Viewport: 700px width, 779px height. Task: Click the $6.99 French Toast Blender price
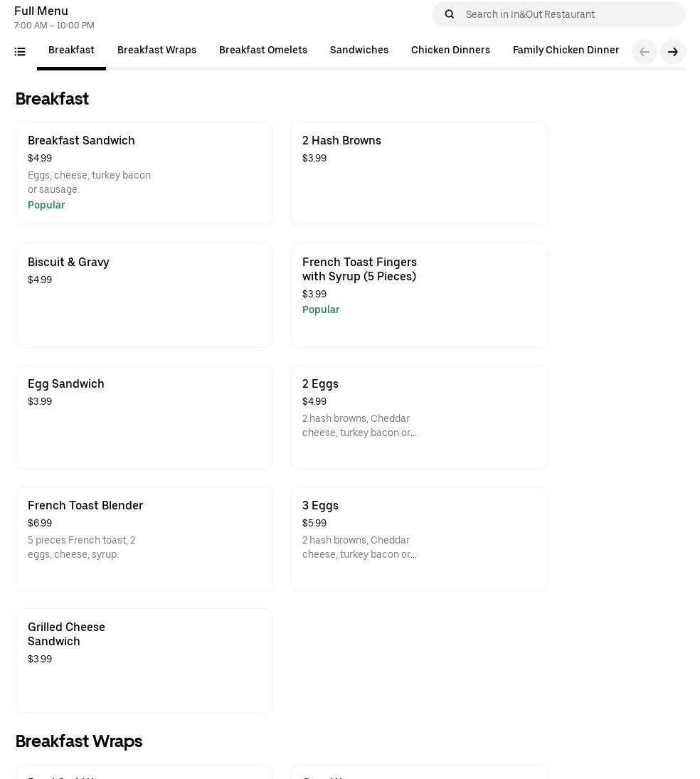point(40,523)
